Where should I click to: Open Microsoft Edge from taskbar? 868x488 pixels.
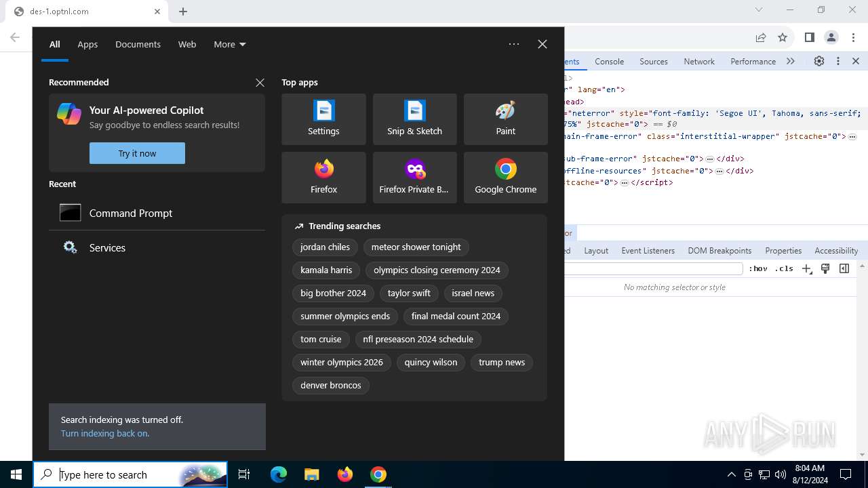[x=279, y=474]
